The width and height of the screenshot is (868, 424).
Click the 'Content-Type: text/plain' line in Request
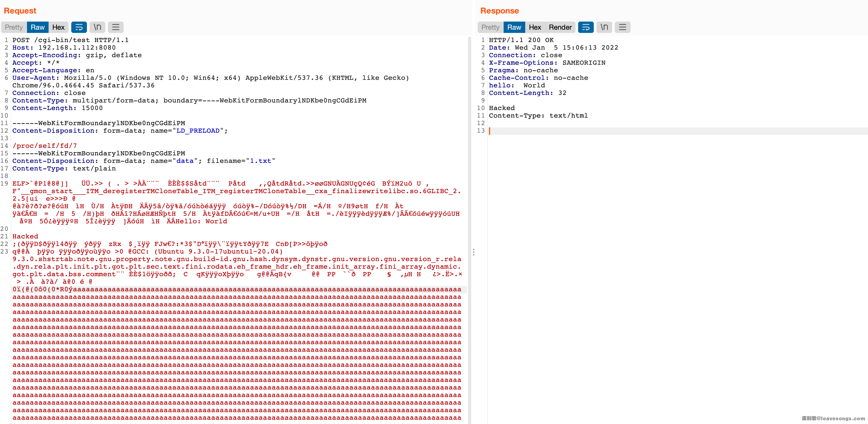[x=64, y=168]
